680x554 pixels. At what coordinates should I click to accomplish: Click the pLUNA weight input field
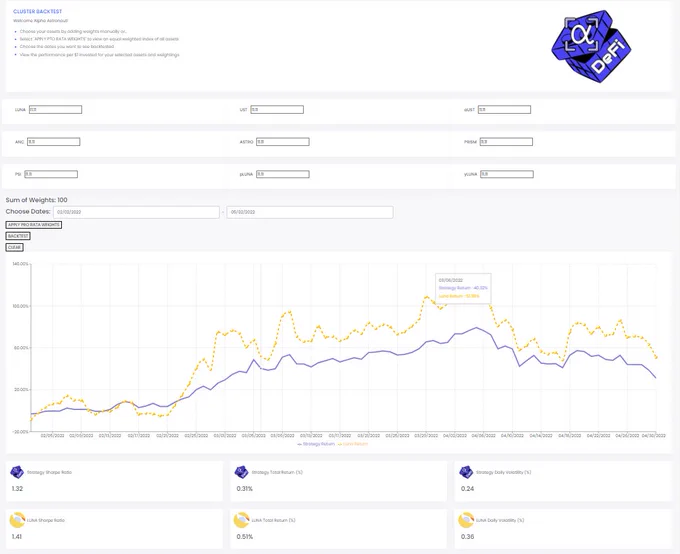pyautogui.click(x=283, y=174)
